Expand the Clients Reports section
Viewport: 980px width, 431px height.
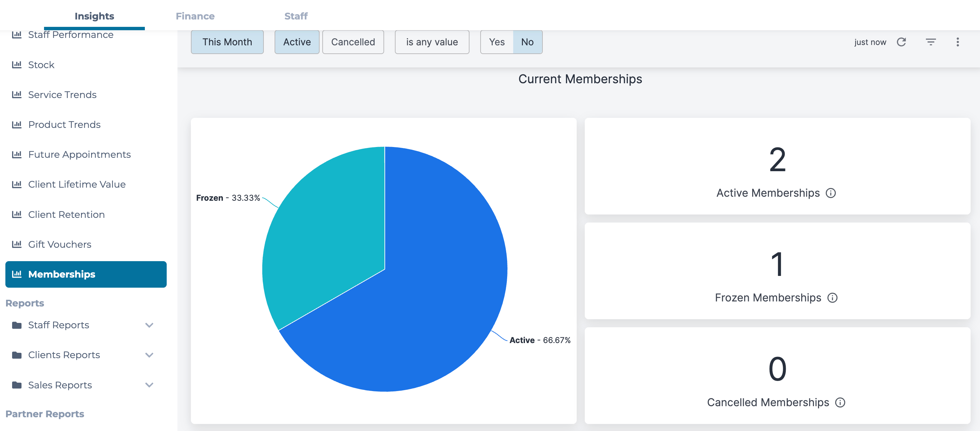click(149, 355)
